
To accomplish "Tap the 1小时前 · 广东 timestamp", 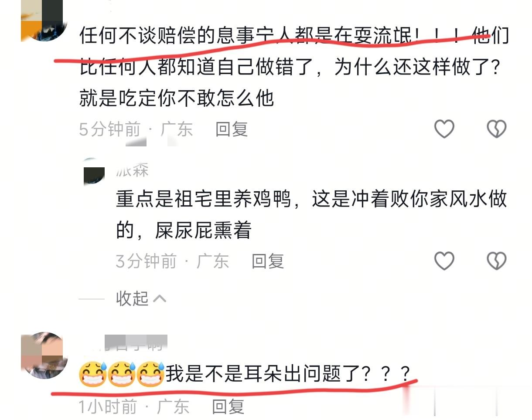I will point(134,406).
